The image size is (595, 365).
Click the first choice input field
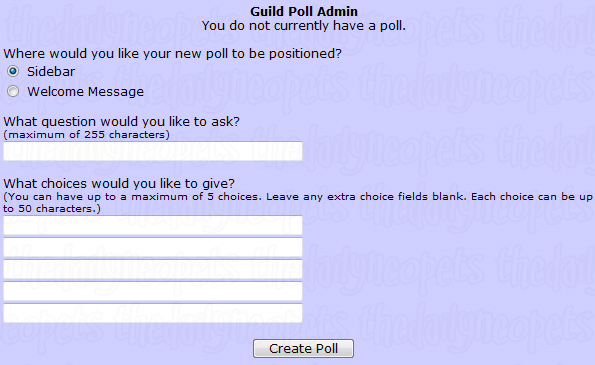coord(153,225)
